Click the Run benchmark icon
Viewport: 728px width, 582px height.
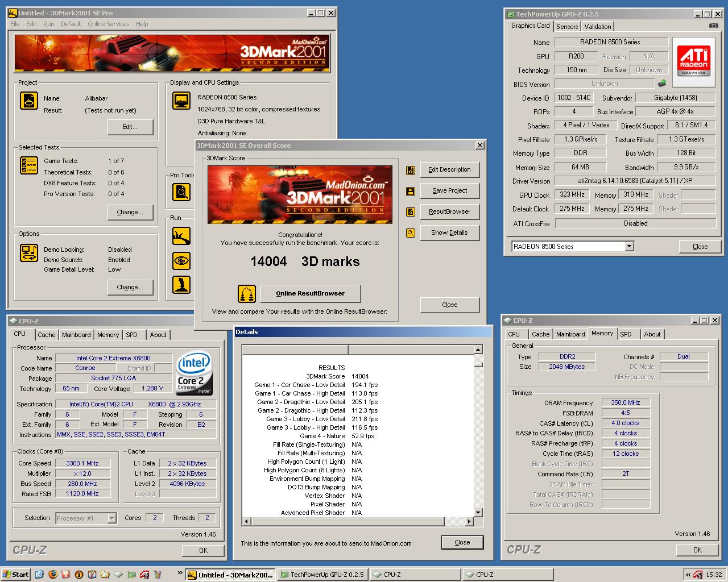coord(181,235)
